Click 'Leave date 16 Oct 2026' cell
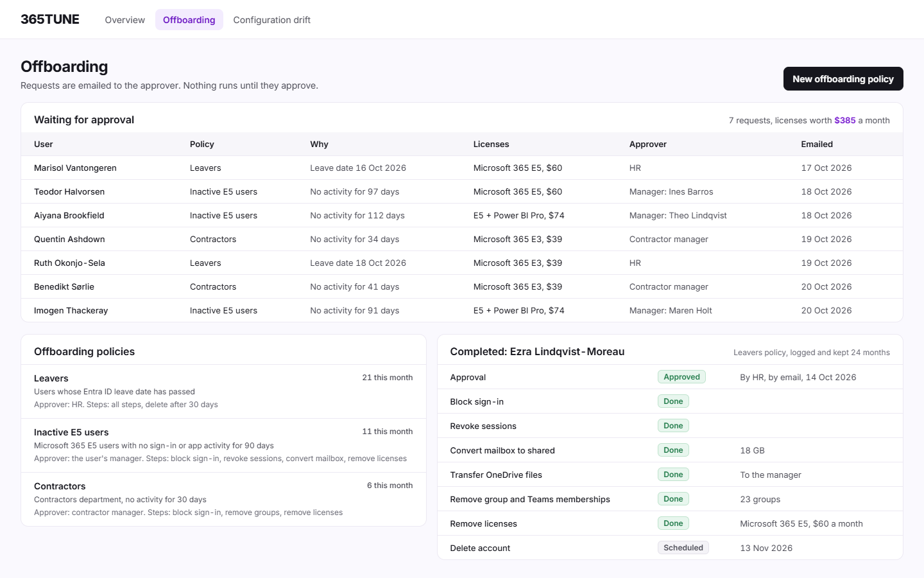 358,168
